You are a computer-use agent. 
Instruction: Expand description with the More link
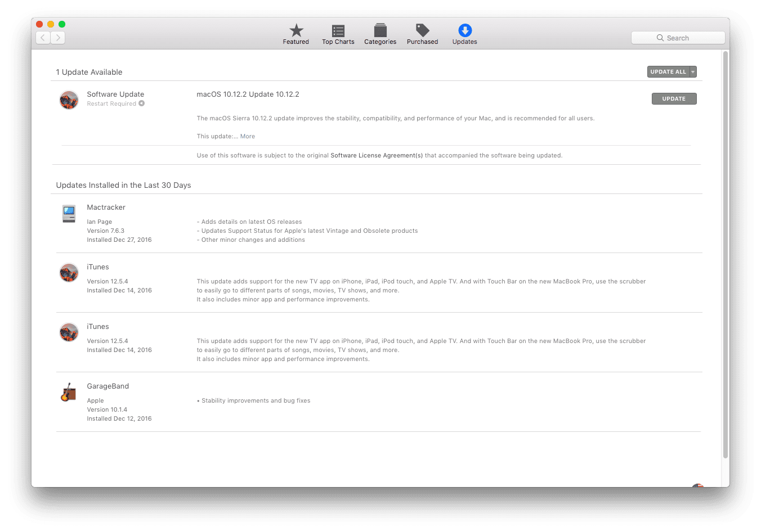(248, 136)
